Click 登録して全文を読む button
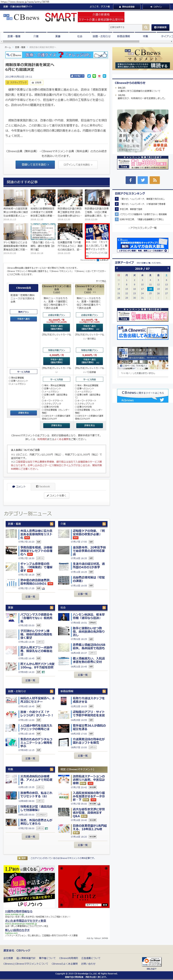The height and width of the screenshot is (980, 173). (35, 164)
